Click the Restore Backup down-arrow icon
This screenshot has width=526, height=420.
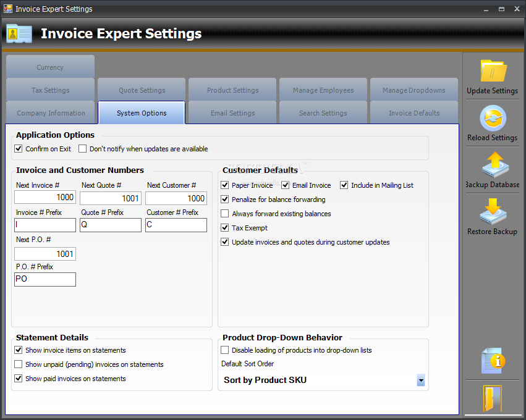pos(493,211)
